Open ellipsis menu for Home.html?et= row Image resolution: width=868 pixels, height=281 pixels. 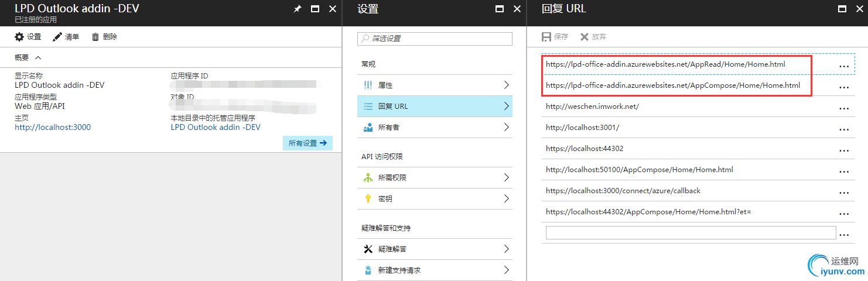pos(844,214)
